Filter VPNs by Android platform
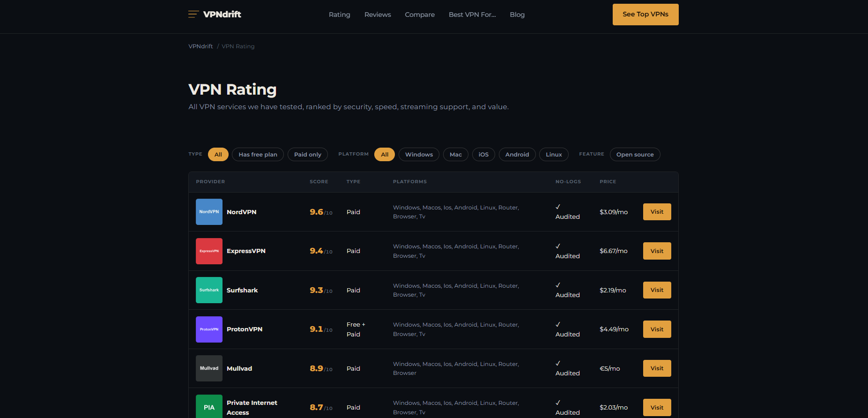This screenshot has width=868, height=418. [517, 155]
